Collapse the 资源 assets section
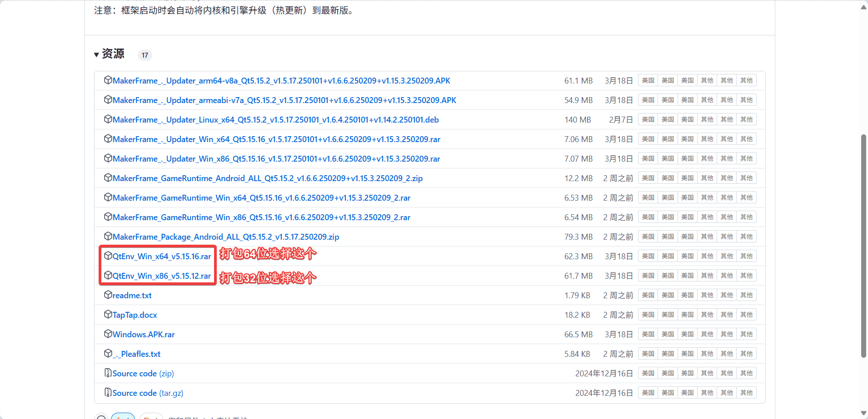This screenshot has width=868, height=419. click(96, 54)
